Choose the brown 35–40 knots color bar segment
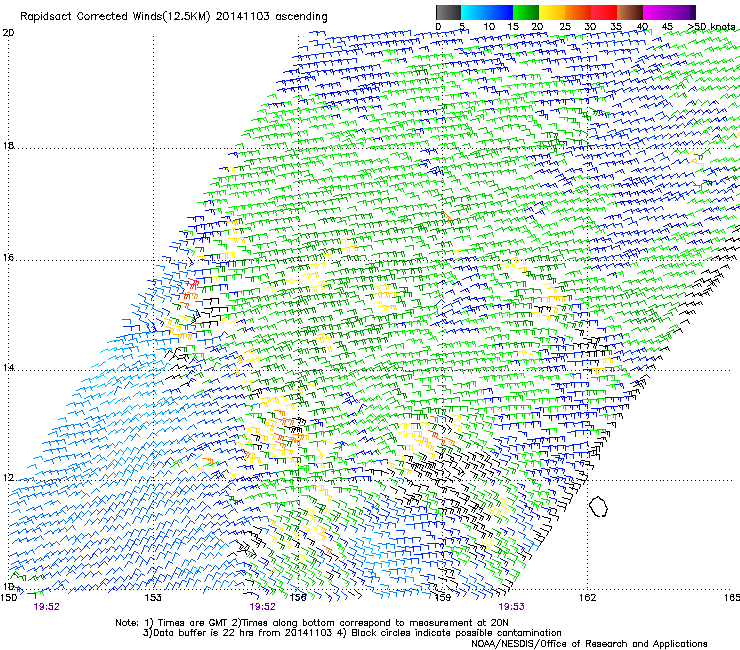Viewport: 740px width, 650px height. pyautogui.click(x=630, y=12)
